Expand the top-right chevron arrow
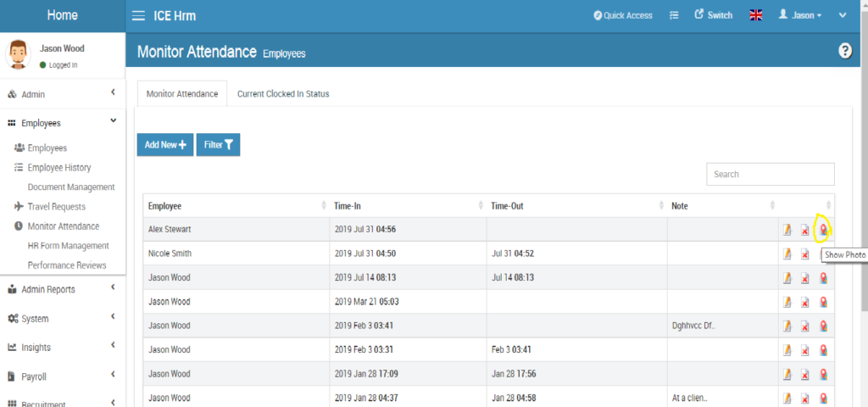 pyautogui.click(x=843, y=15)
